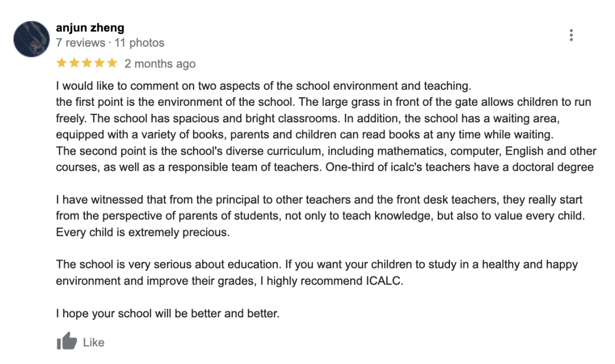Click the line "I hope your school will be better"
Viewport: 615px width, 364px height.
pyautogui.click(x=167, y=313)
